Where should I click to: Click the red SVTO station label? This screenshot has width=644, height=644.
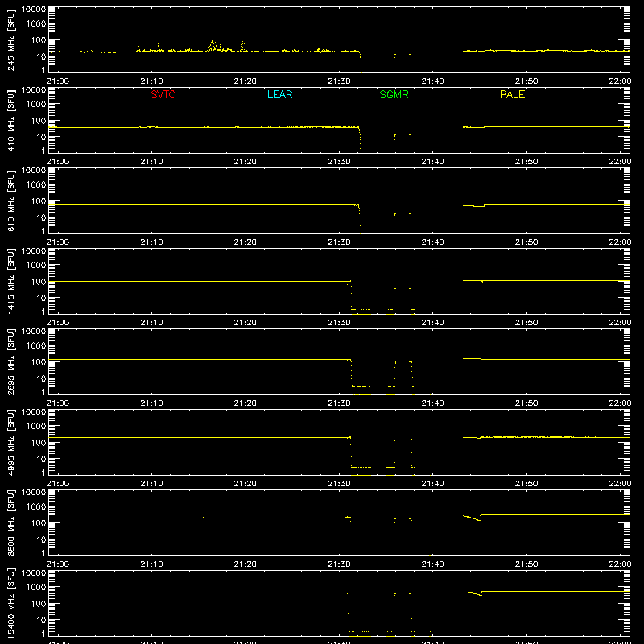coord(163,94)
